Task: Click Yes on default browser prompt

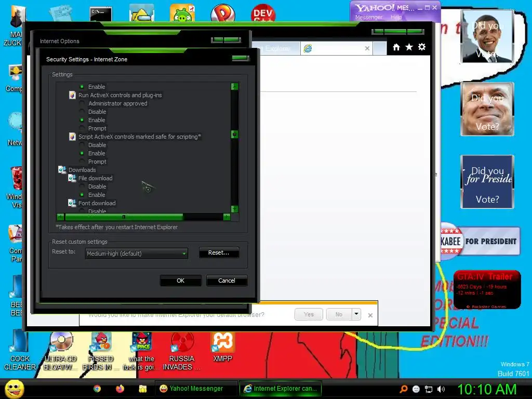Action: click(309, 314)
